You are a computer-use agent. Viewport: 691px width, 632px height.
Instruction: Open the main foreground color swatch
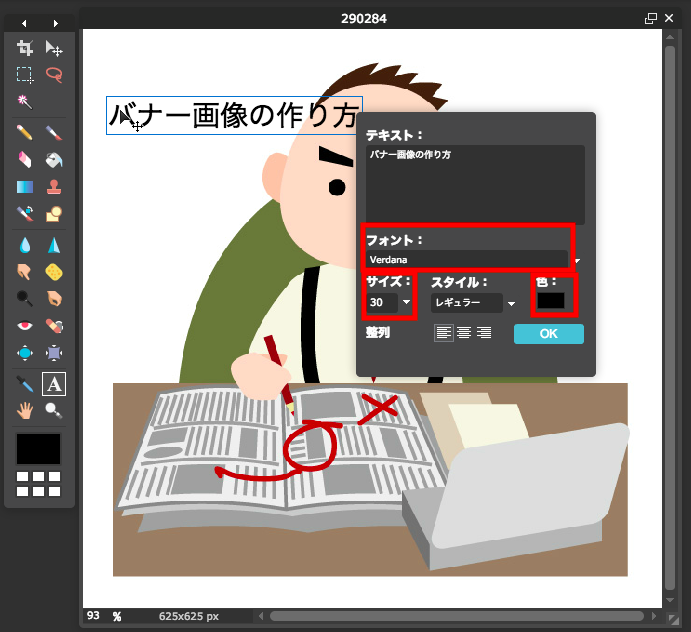(38, 449)
